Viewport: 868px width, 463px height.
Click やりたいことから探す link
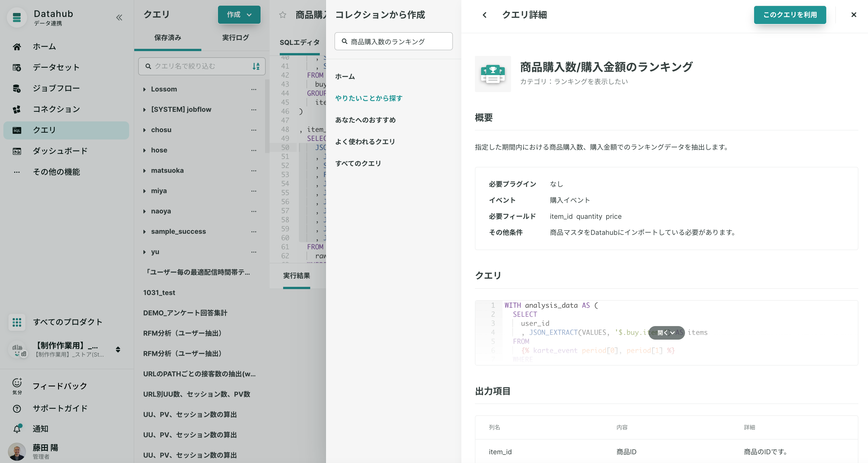click(x=368, y=98)
